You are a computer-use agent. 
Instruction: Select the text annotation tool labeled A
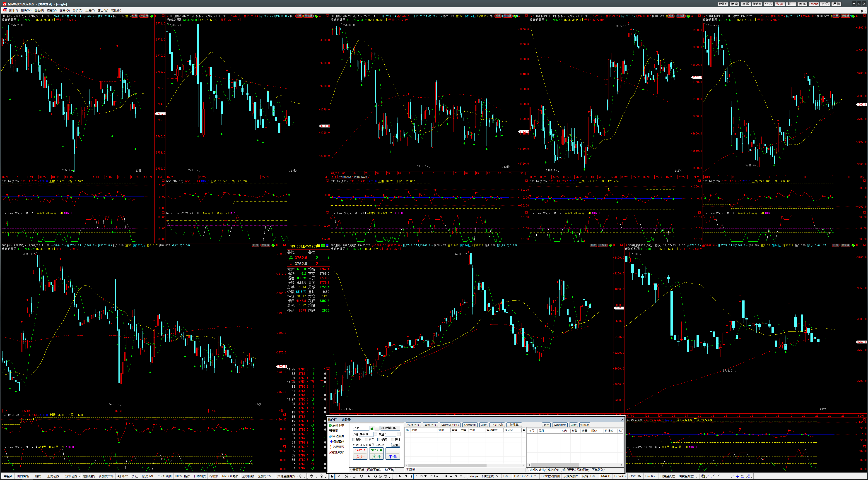coord(369,476)
